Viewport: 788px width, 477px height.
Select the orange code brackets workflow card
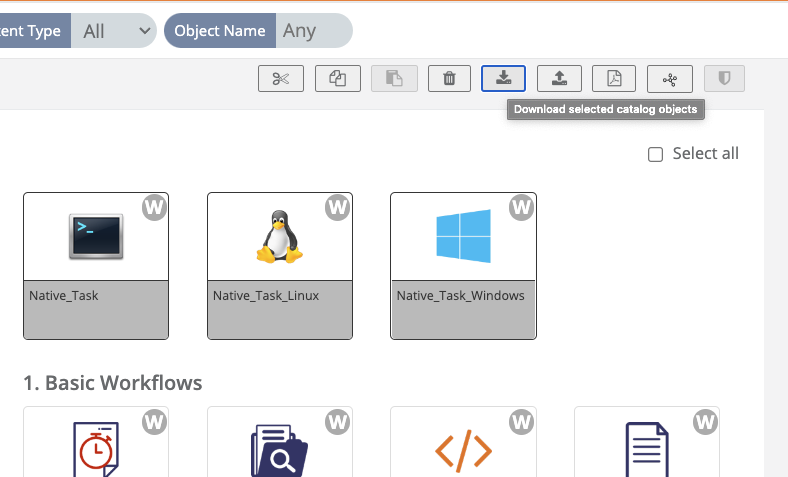click(x=463, y=442)
